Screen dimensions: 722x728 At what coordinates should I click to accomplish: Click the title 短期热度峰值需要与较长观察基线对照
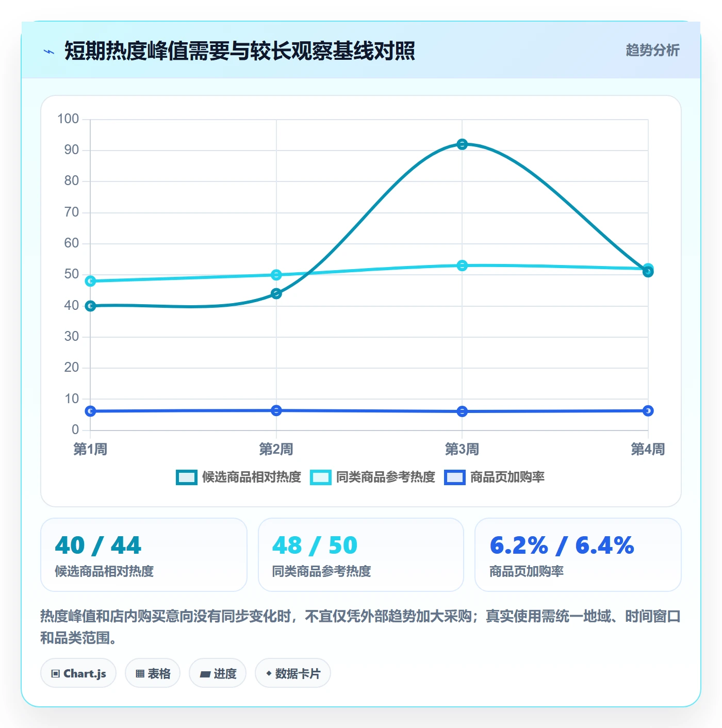240,51
